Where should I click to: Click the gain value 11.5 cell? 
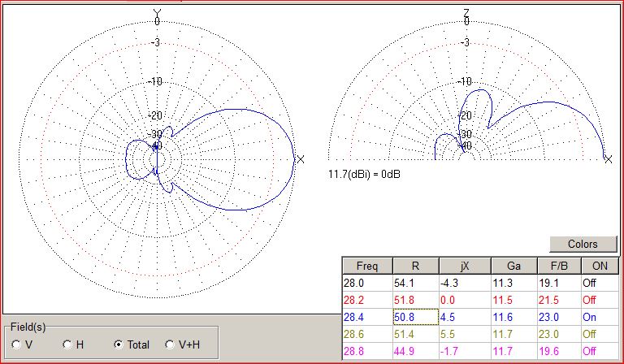point(513,300)
